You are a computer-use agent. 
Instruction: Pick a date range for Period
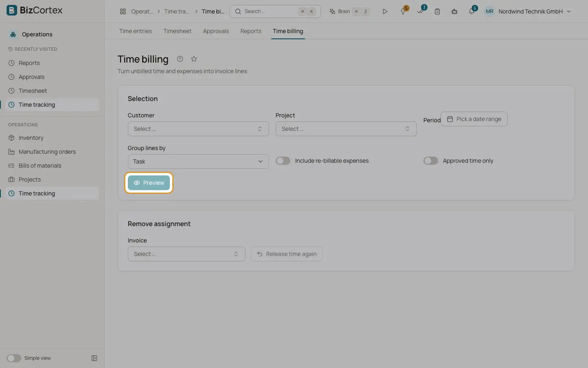click(474, 119)
